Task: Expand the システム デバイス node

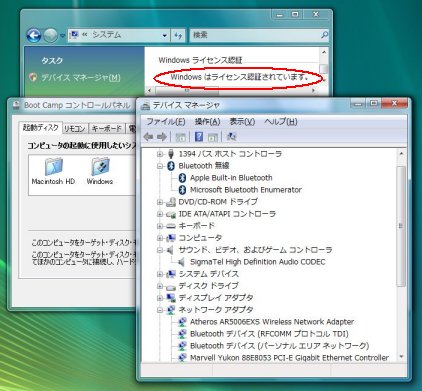Action: point(160,274)
